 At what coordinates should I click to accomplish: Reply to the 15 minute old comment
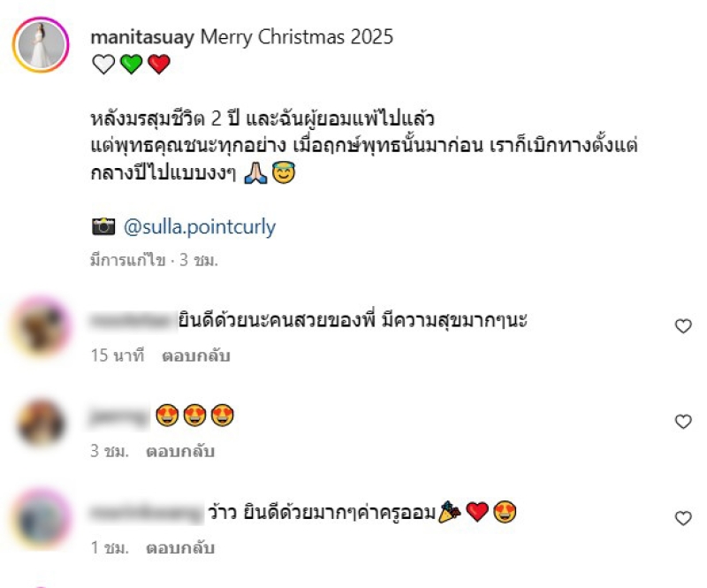(x=196, y=355)
